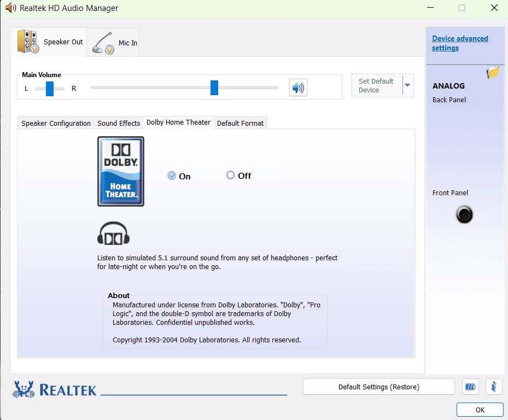The width and height of the screenshot is (508, 420).
Task: Click the OK button
Action: coord(480,410)
